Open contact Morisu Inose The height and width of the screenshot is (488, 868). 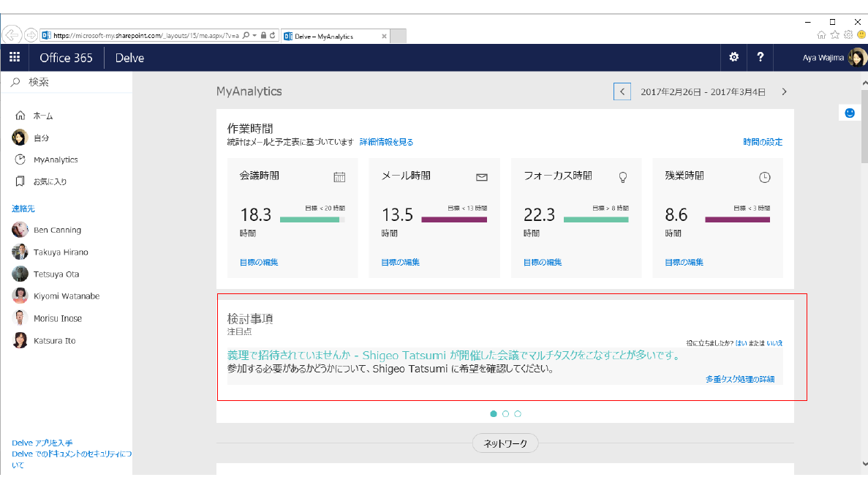(x=58, y=318)
